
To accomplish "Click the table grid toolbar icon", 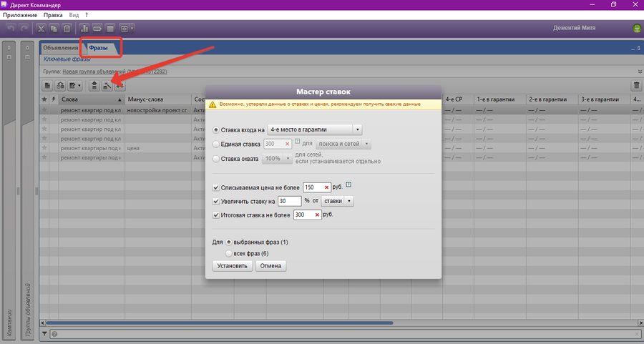I will [110, 29].
